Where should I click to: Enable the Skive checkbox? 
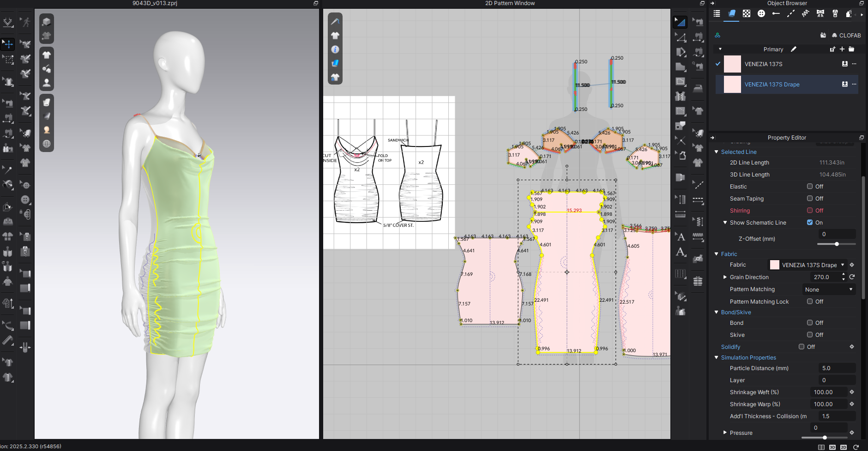[810, 335]
